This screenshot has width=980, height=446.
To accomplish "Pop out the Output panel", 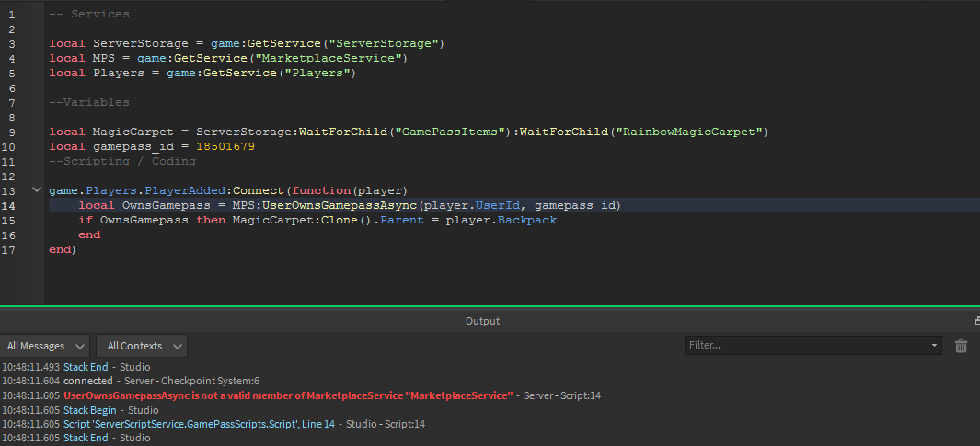I will pyautogui.click(x=977, y=320).
